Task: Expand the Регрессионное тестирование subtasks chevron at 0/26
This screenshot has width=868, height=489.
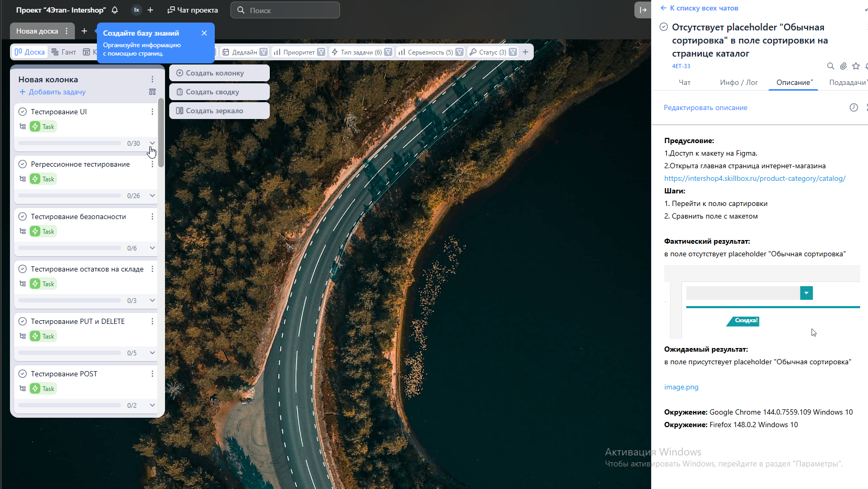Action: point(152,195)
